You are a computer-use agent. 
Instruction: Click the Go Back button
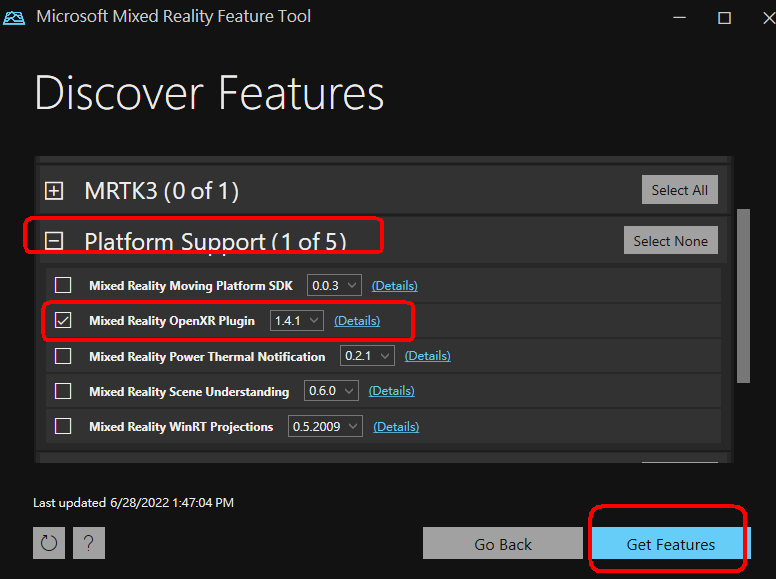click(x=503, y=543)
